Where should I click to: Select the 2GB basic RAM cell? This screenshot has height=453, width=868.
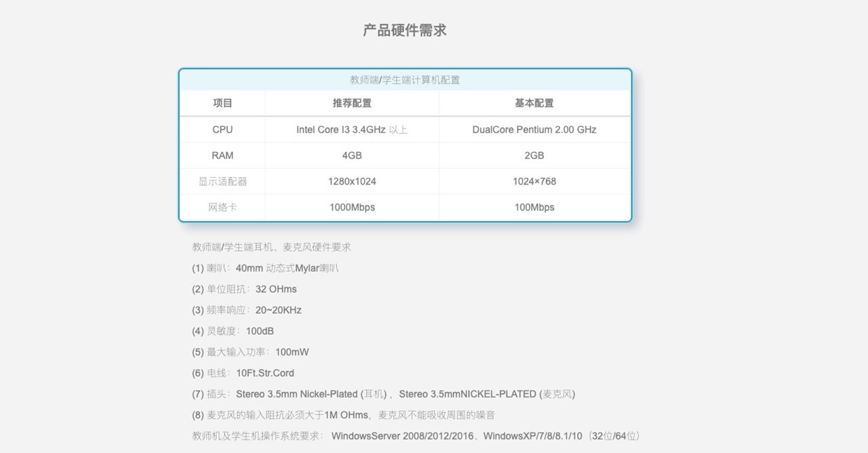click(534, 155)
